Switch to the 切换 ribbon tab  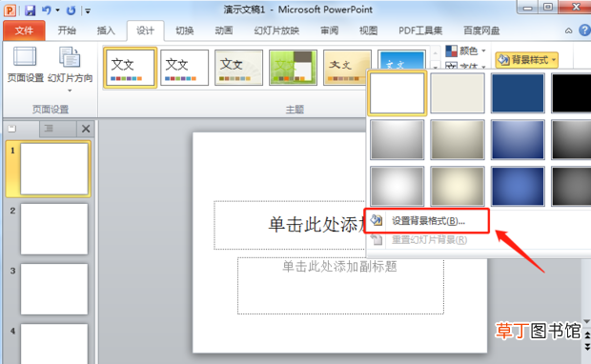click(185, 30)
